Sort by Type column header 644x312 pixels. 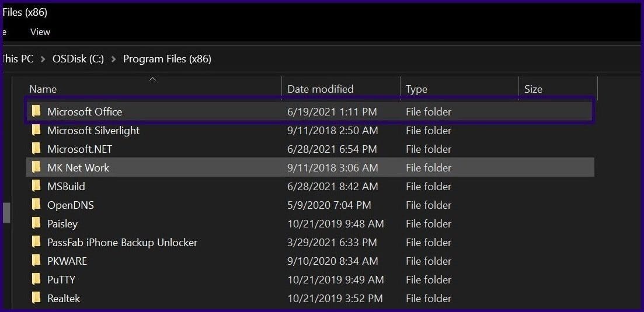pyautogui.click(x=416, y=89)
